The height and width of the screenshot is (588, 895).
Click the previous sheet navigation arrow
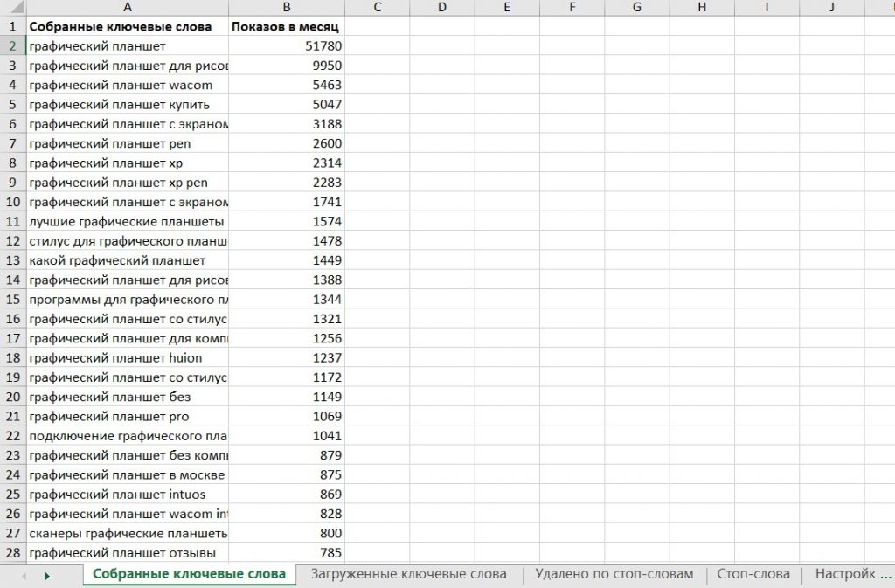(x=24, y=576)
